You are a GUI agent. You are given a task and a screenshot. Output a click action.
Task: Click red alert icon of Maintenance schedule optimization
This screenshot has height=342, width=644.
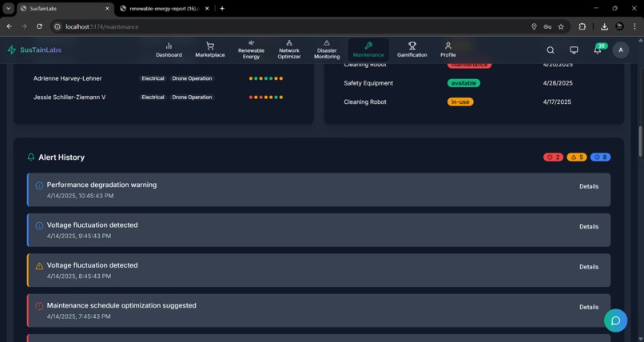(39, 306)
